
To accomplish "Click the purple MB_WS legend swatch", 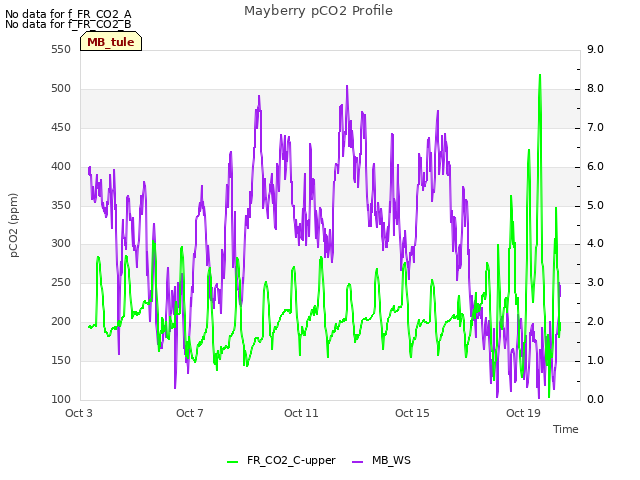I will [x=357, y=462].
